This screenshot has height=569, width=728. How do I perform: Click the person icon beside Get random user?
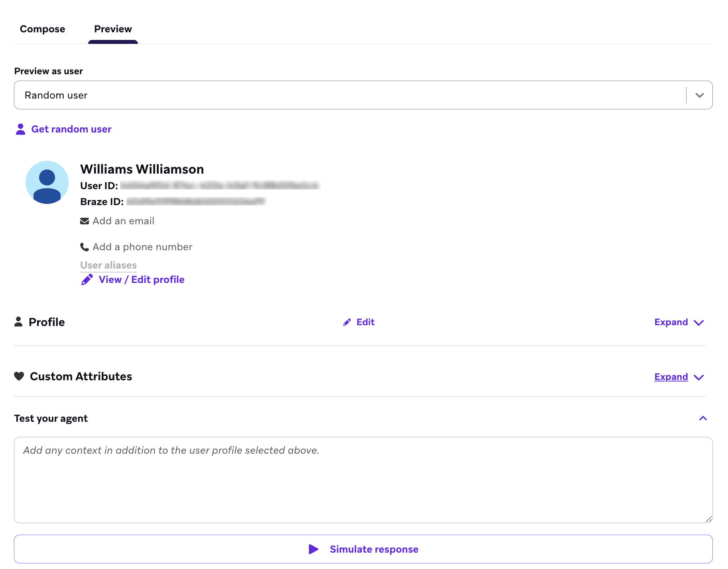point(20,128)
